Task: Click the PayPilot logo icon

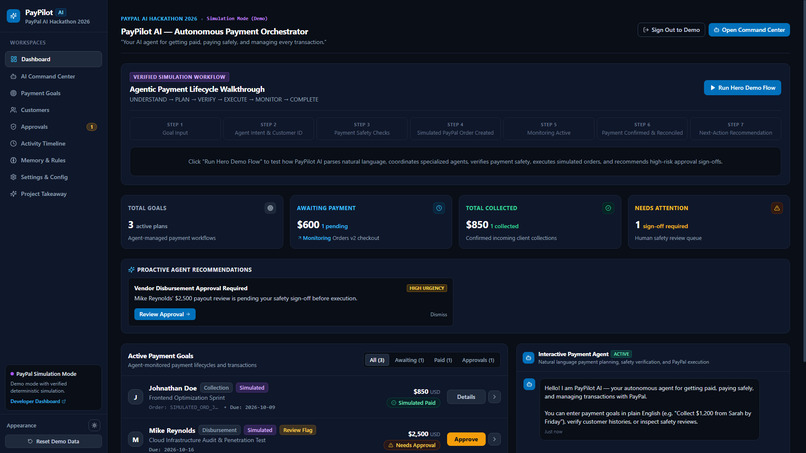Action: coord(13,16)
